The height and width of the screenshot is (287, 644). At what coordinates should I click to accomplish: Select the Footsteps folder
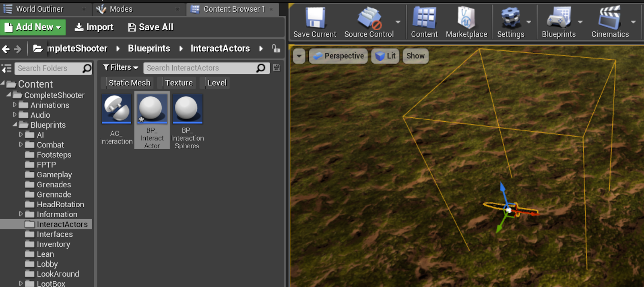[48, 155]
